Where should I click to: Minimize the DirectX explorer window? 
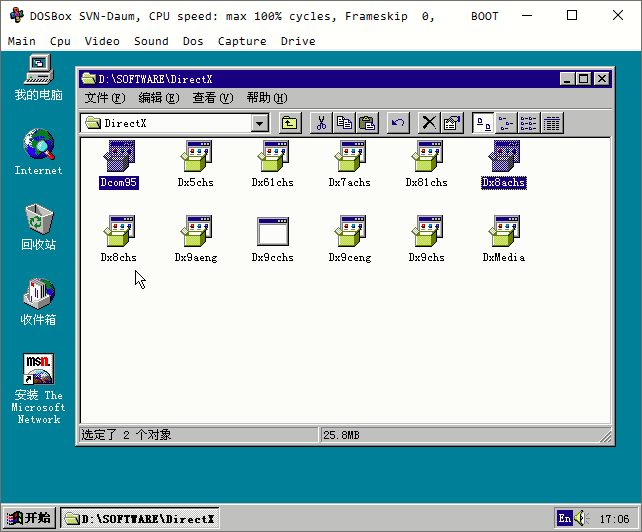[x=567, y=79]
